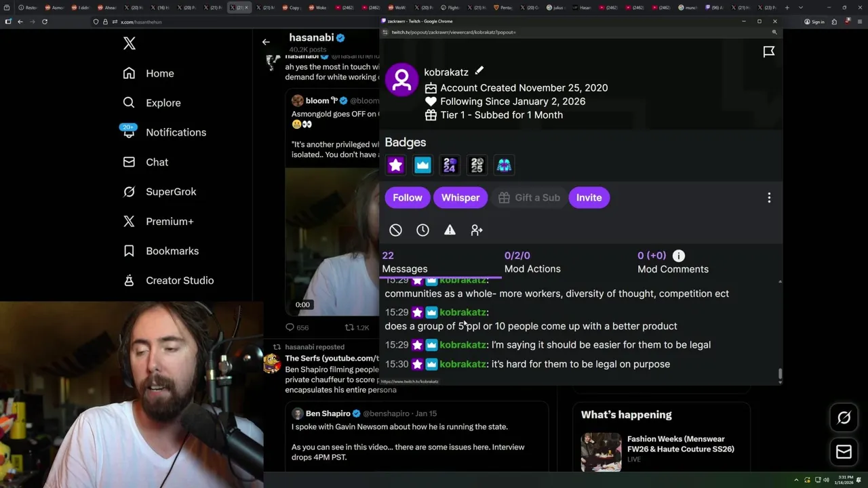Go back with X profile back arrow
The height and width of the screenshot is (488, 868).
click(x=266, y=42)
